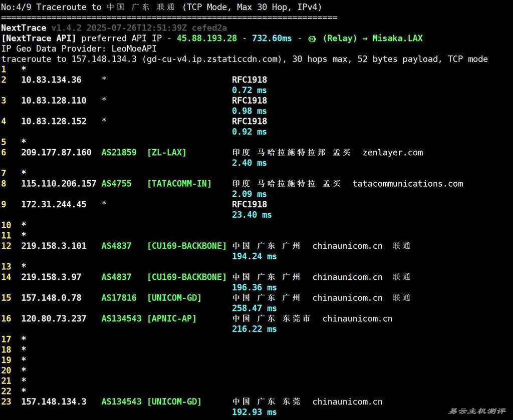Select the API IP 45.88.193.28
Image resolution: width=513 pixels, height=420 pixels.
207,38
